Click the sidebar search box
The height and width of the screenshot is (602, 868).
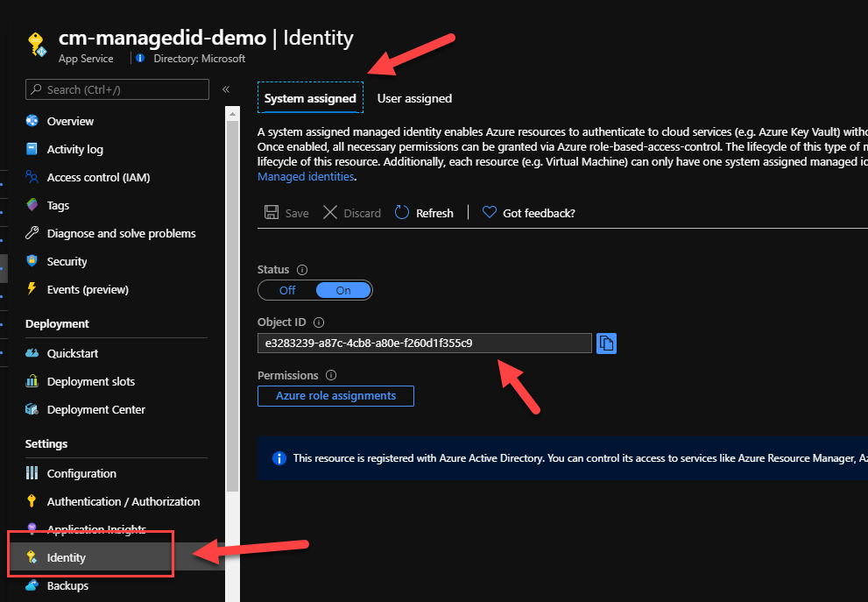coord(118,89)
